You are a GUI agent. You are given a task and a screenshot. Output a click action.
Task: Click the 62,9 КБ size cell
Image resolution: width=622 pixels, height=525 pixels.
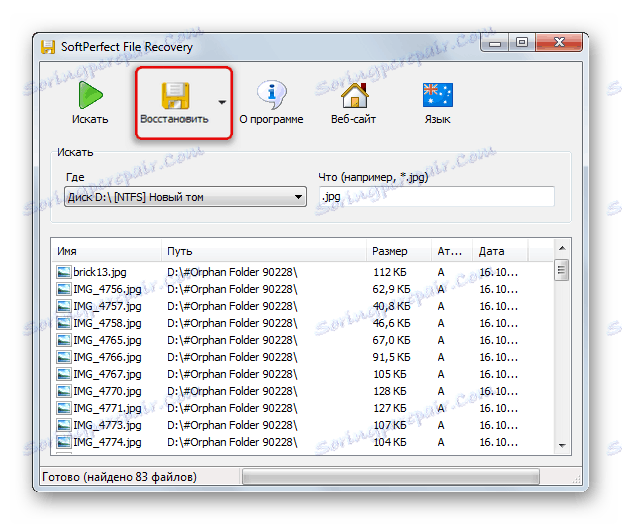(391, 289)
